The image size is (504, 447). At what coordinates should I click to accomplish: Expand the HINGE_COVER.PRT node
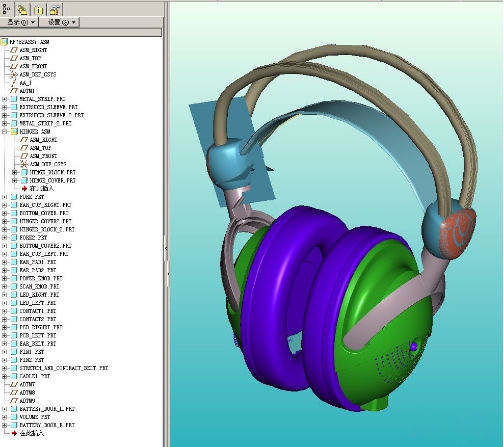coord(14,180)
